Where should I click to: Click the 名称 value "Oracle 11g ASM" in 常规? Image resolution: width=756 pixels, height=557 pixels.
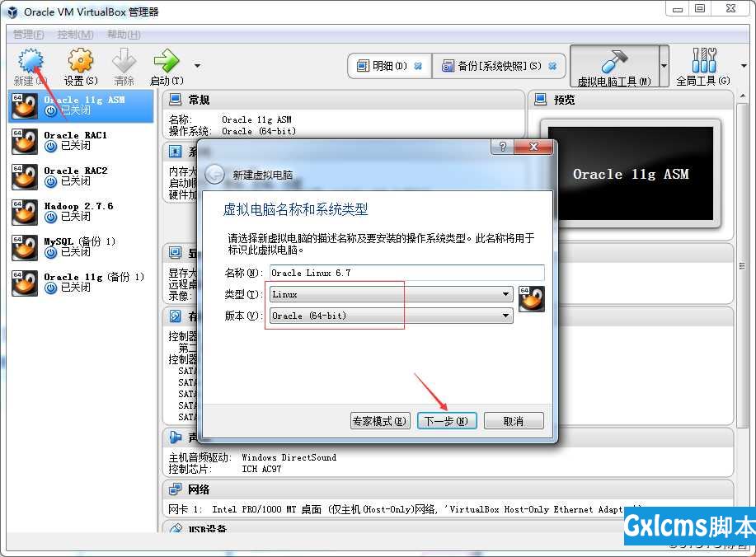click(x=256, y=119)
